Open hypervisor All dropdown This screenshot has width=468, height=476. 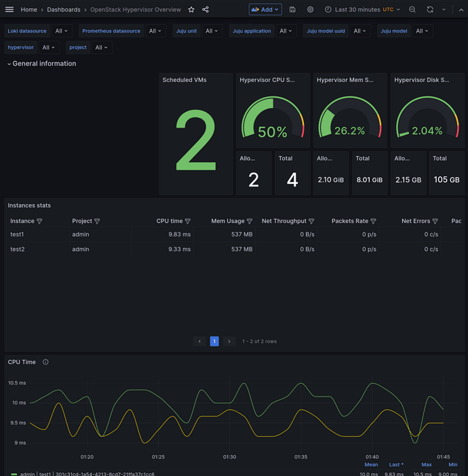49,47
